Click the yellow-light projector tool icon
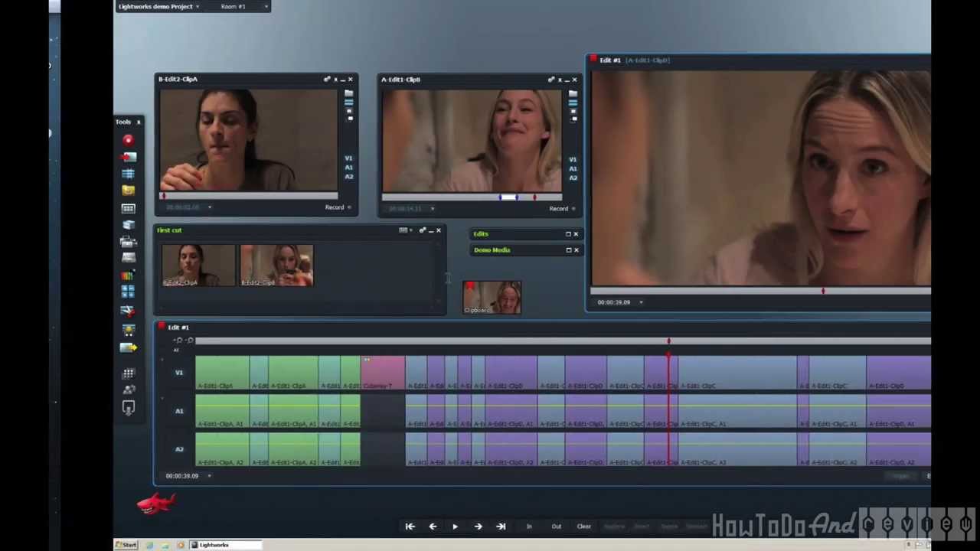This screenshot has width=980, height=551. (x=128, y=329)
